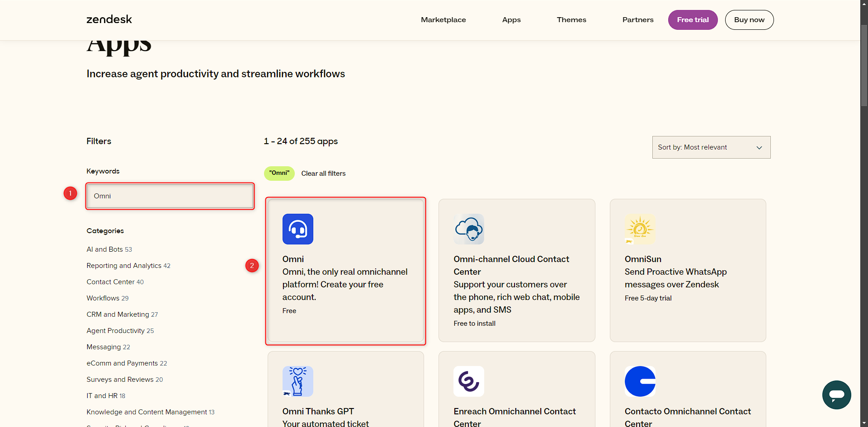Open the Themes nav item
868x427 pixels.
tap(571, 20)
